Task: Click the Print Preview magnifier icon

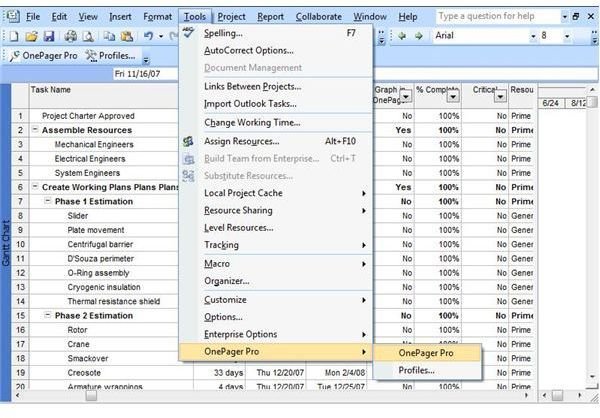Action: coord(88,36)
